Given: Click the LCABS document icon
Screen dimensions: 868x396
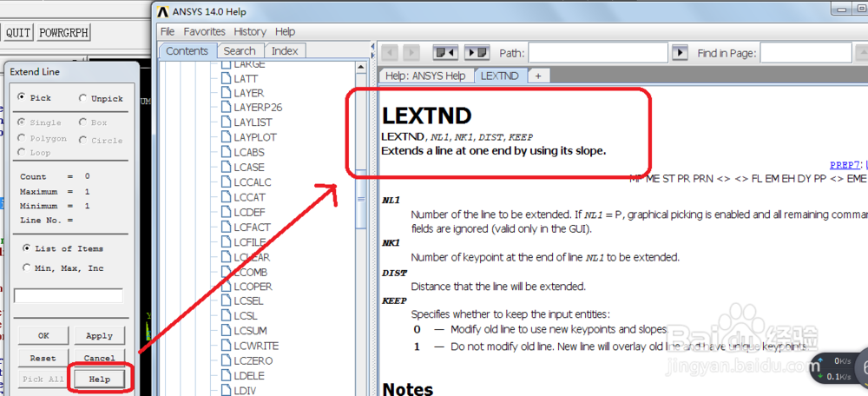Looking at the screenshot, I should click(226, 152).
